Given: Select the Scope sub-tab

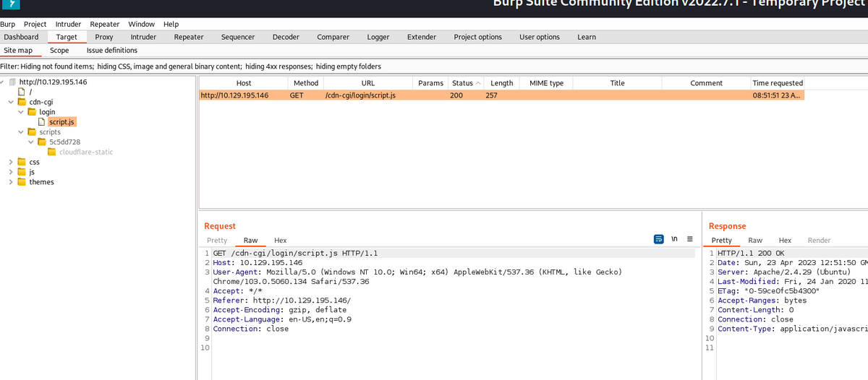Looking at the screenshot, I should (59, 51).
